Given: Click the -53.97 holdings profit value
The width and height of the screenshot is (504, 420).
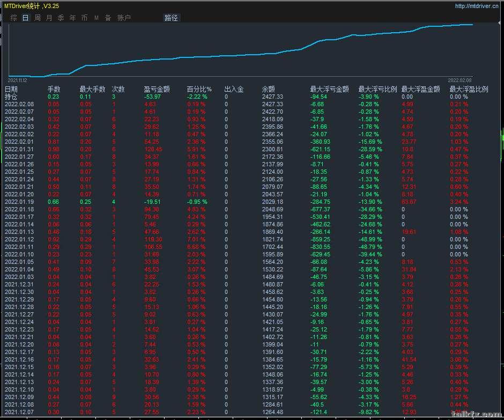Looking at the screenshot, I should coord(152,97).
